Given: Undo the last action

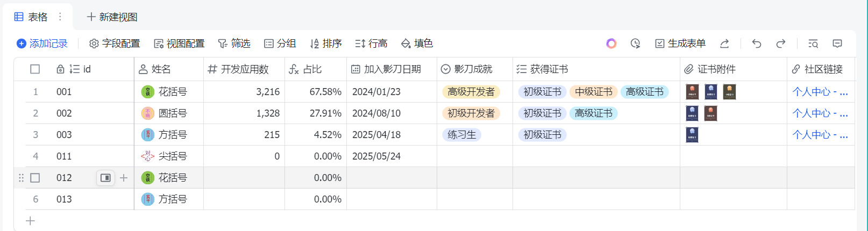Looking at the screenshot, I should pyautogui.click(x=757, y=44).
